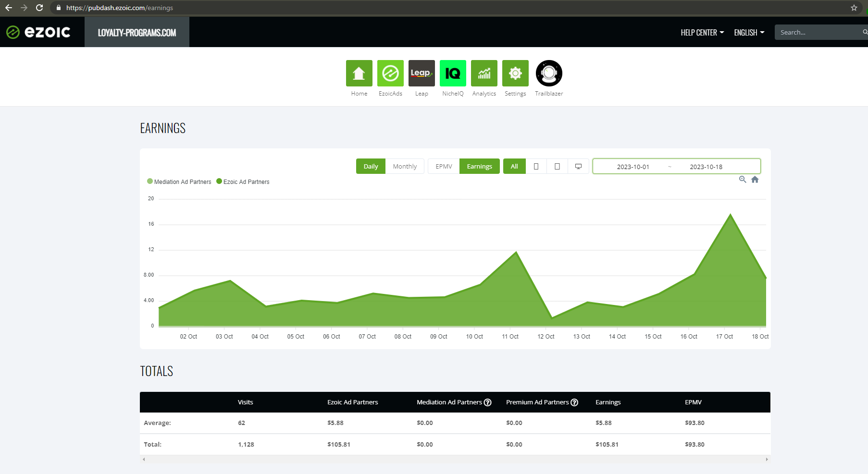The height and width of the screenshot is (474, 868).
Task: Filter by mobile device icon
Action: pos(536,166)
